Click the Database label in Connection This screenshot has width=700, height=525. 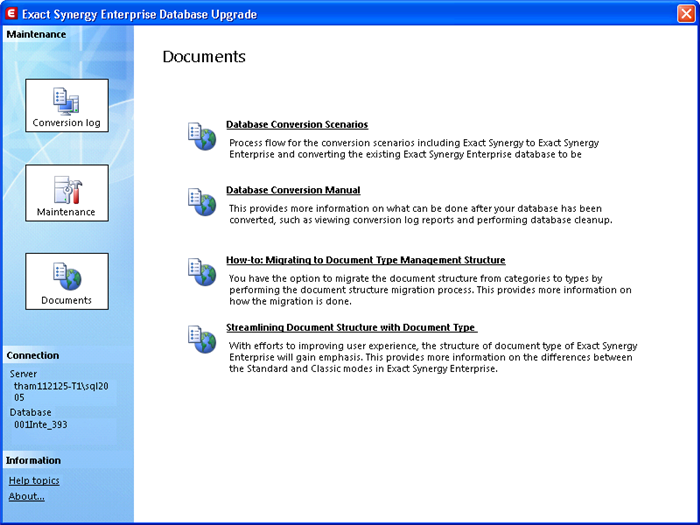click(30, 412)
